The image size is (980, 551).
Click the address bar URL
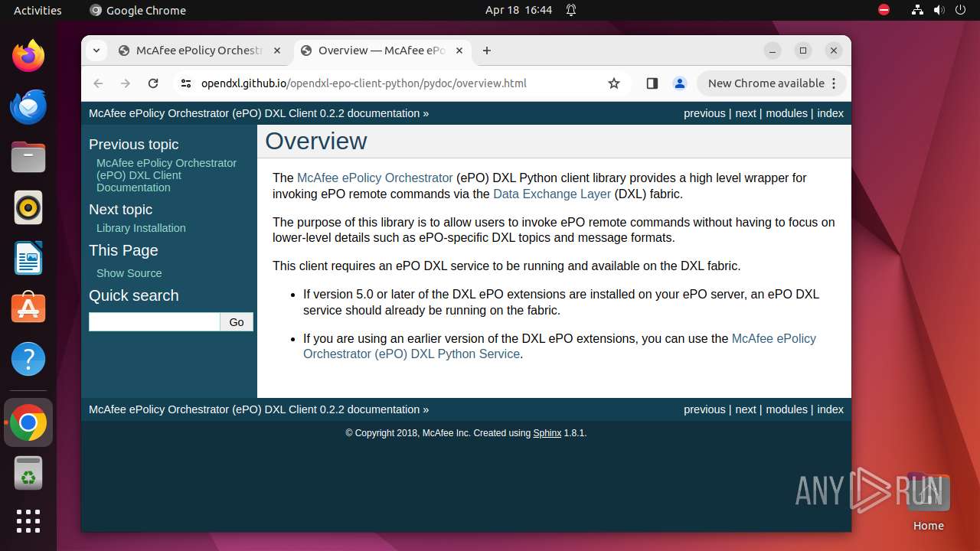click(364, 83)
